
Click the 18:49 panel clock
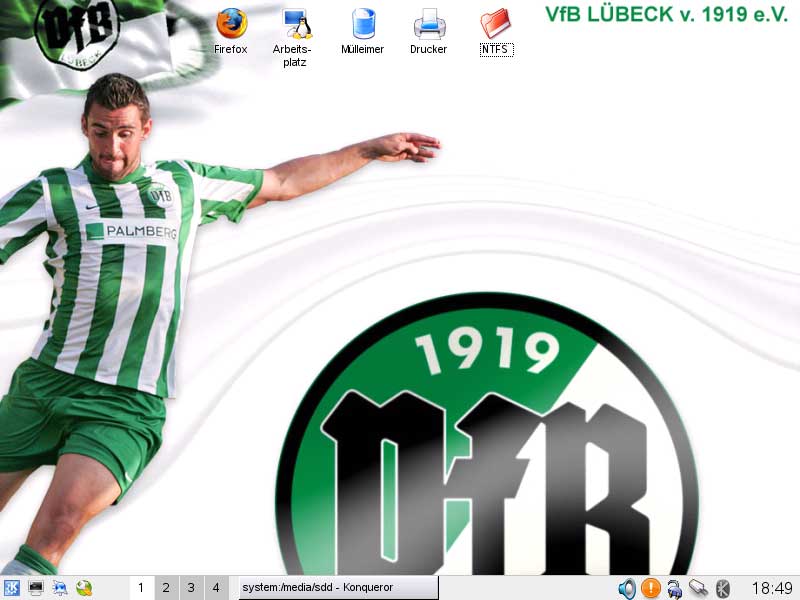click(x=772, y=588)
